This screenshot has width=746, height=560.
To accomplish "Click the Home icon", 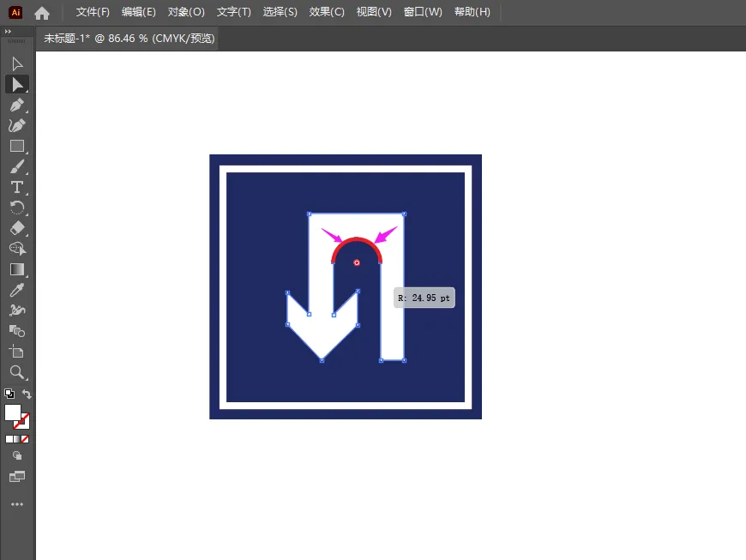I will [x=42, y=13].
